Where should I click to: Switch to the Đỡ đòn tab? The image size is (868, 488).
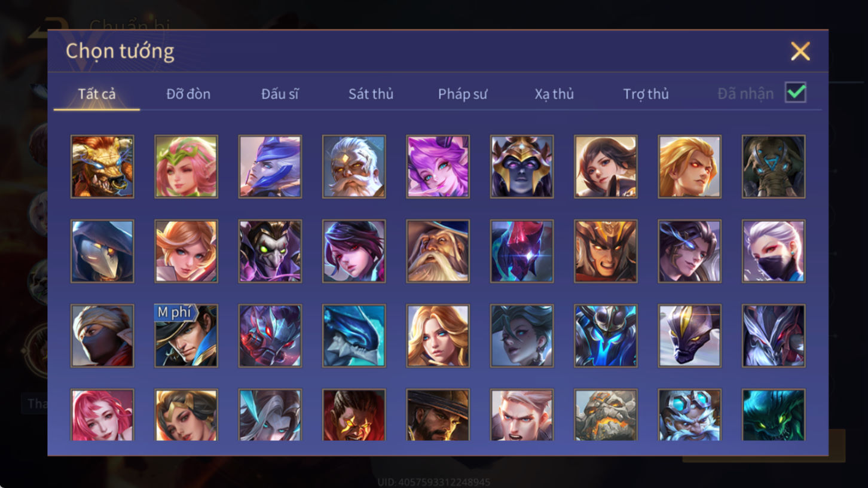(x=188, y=94)
